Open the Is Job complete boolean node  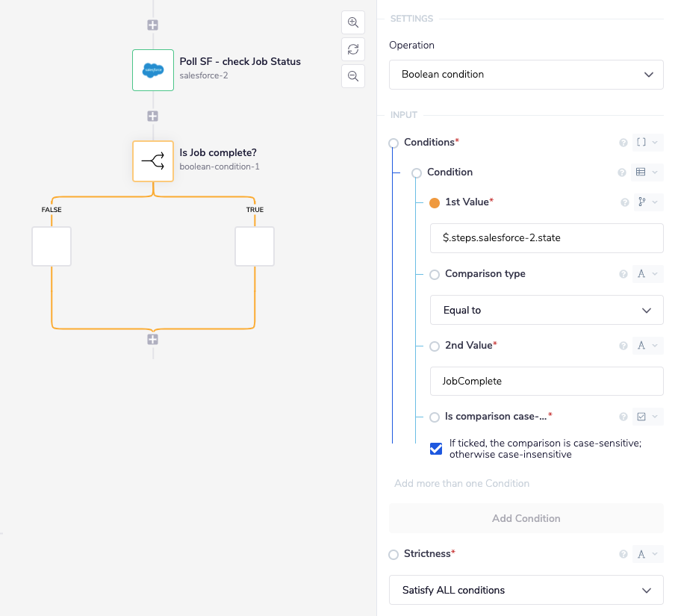coord(152,161)
